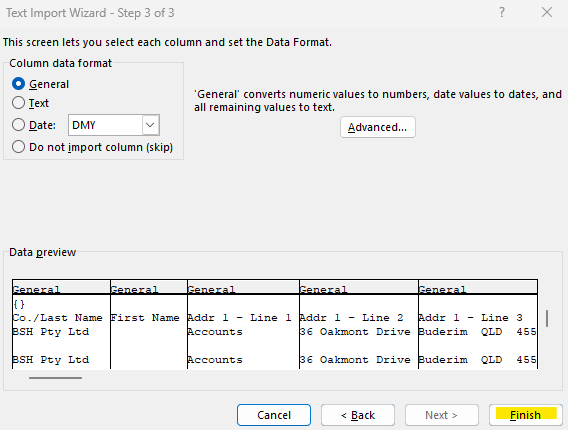This screenshot has height=430, width=568.
Task: Click the Finish button
Action: click(x=526, y=415)
